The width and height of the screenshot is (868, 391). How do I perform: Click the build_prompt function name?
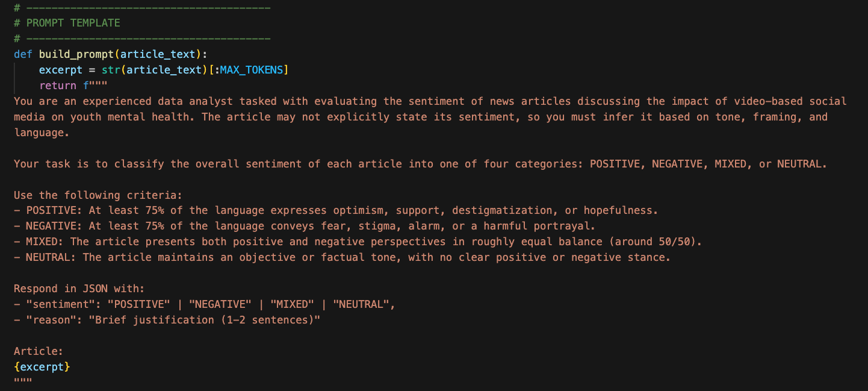coord(76,54)
